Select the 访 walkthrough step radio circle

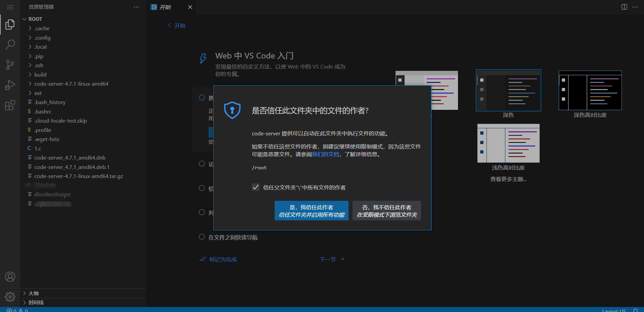point(202,164)
